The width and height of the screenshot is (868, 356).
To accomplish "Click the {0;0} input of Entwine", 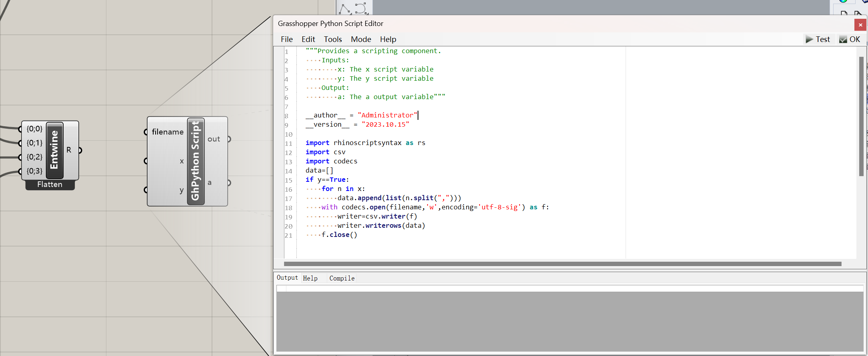I will [34, 129].
